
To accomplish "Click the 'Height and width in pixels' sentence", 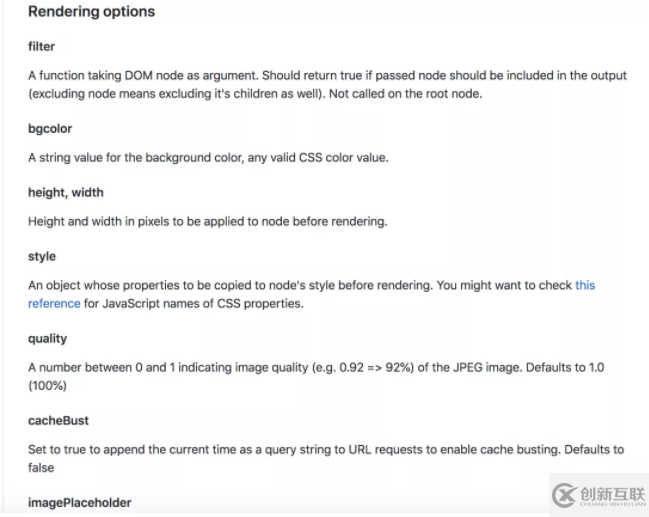I will [x=208, y=221].
